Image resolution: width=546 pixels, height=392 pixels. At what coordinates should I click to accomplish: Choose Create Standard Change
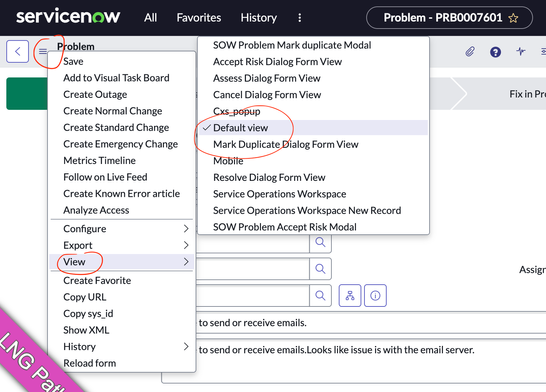point(122,127)
